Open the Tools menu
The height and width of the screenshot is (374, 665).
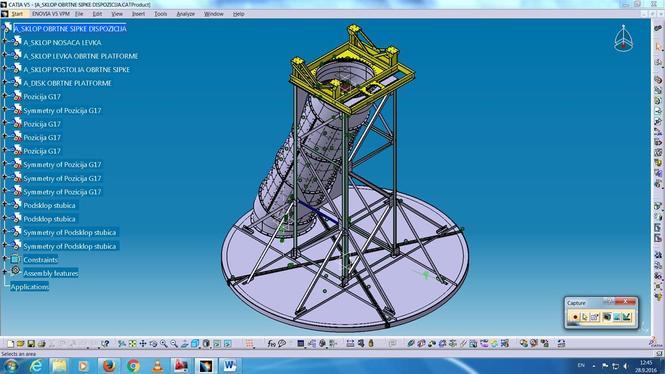point(160,14)
